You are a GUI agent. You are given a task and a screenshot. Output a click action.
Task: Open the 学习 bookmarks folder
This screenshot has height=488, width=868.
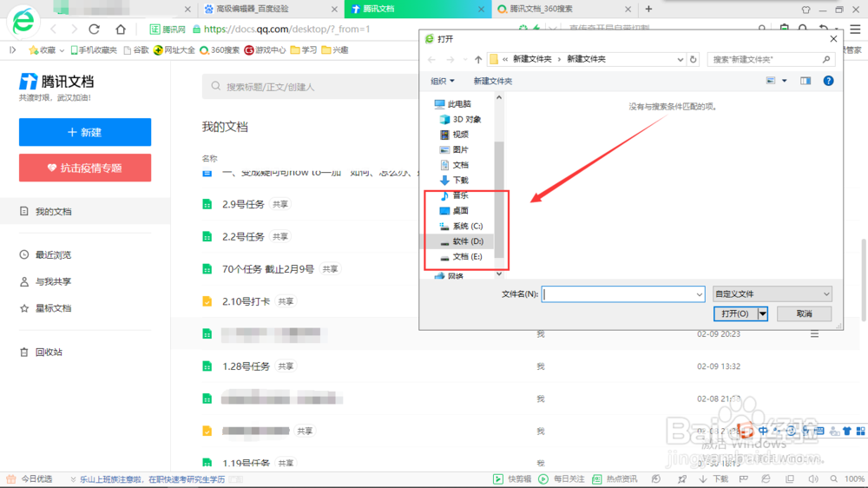tap(303, 49)
